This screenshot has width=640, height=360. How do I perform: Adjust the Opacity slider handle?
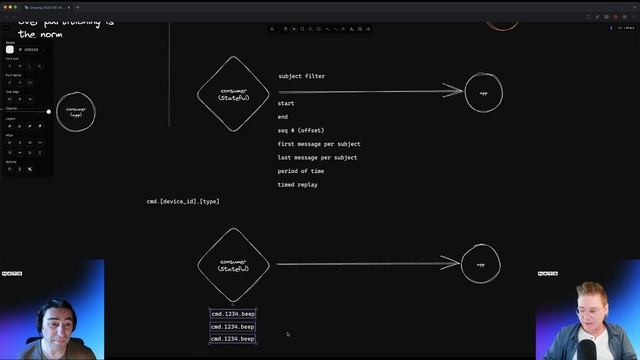pyautogui.click(x=49, y=111)
